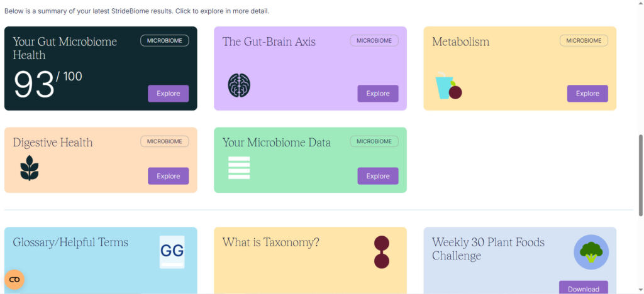Click the smoothie and beet Metabolism icon
This screenshot has height=294, width=644.
pyautogui.click(x=448, y=87)
